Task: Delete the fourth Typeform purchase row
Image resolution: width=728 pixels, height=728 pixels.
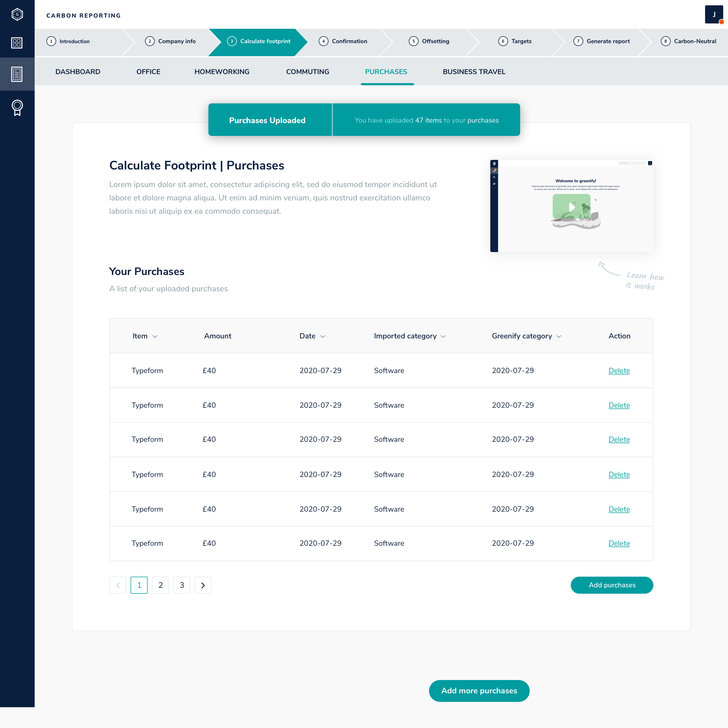Action: pos(619,475)
